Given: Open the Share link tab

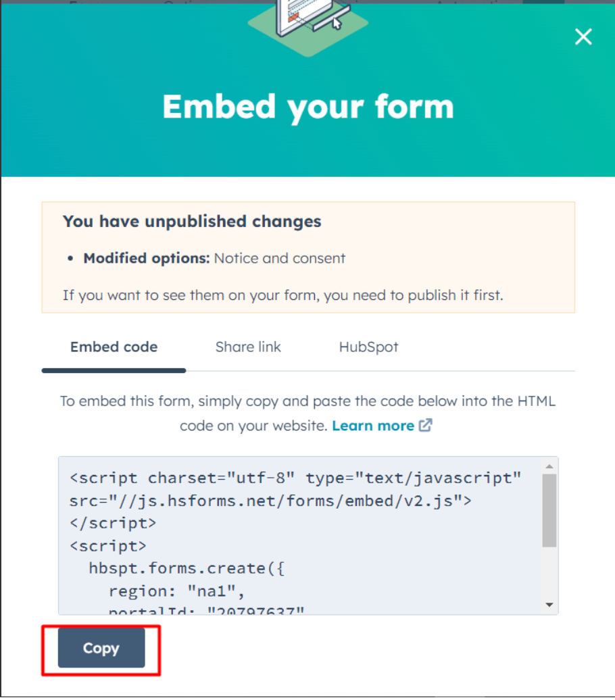Looking at the screenshot, I should [248, 347].
